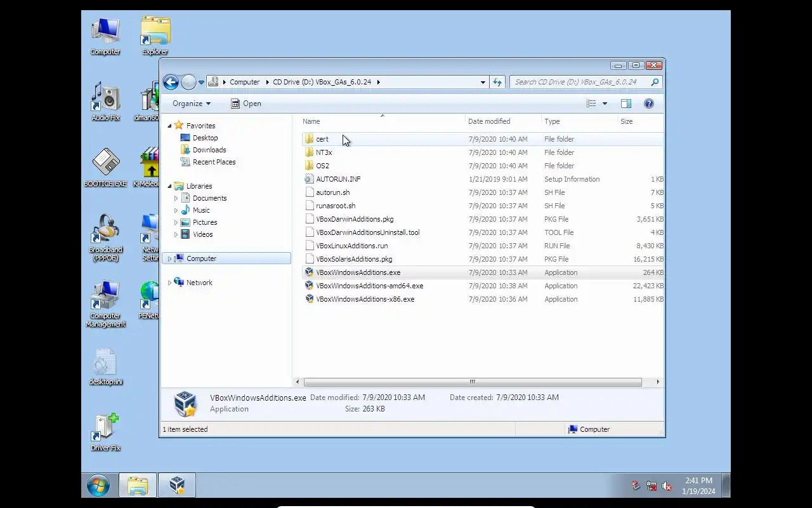Sort by the Size column header

tap(641, 121)
